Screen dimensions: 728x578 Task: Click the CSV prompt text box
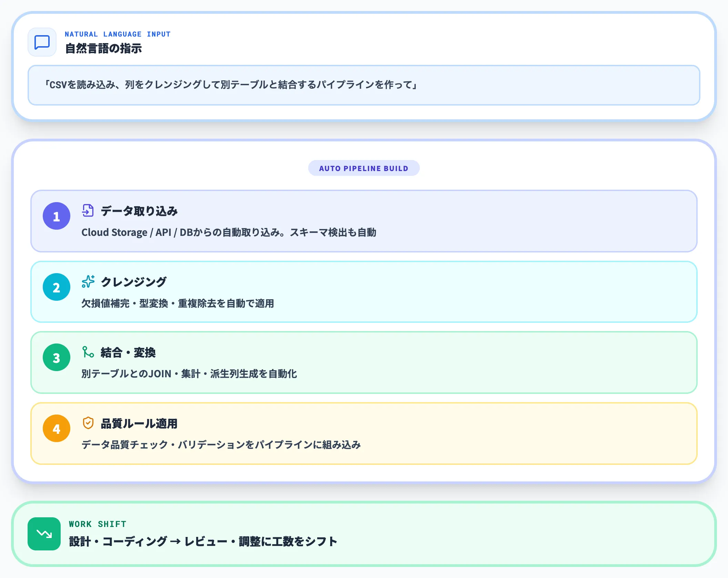coord(364,85)
